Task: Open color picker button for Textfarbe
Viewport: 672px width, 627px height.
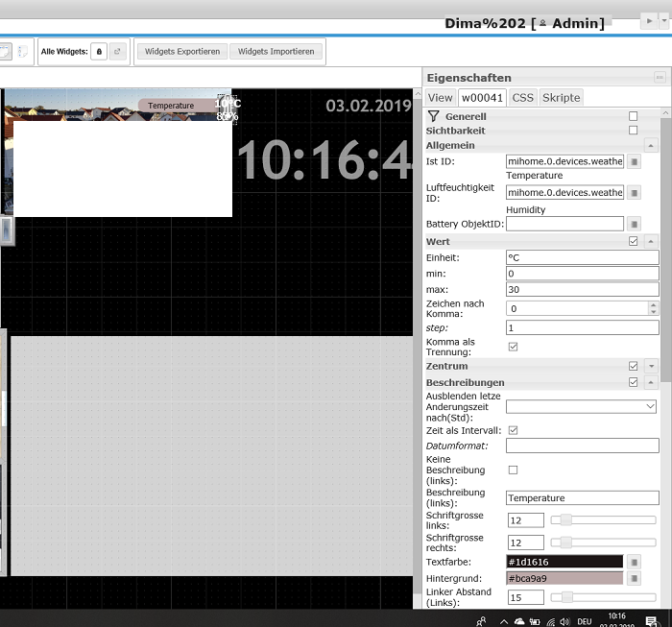Action: coord(635,562)
